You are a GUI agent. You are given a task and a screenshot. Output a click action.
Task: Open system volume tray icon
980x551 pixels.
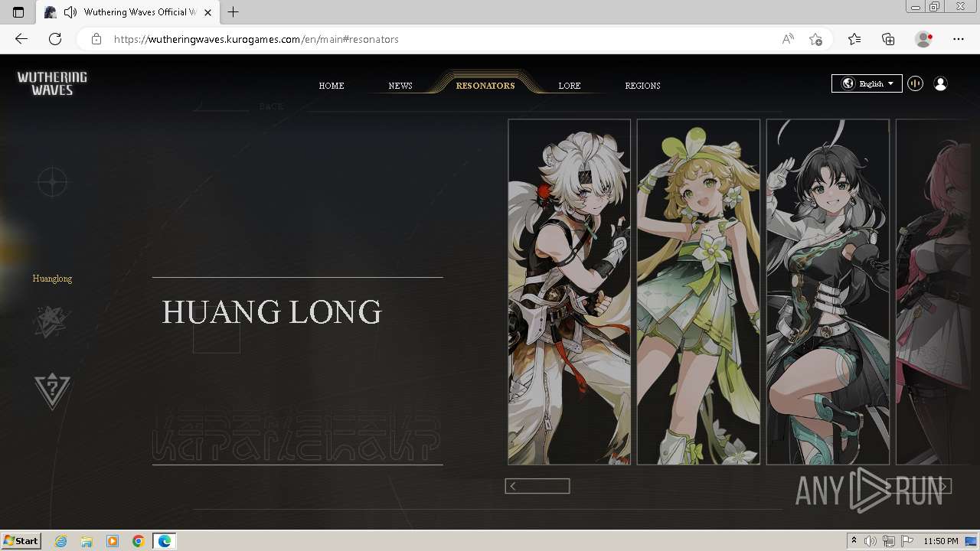[871, 541]
